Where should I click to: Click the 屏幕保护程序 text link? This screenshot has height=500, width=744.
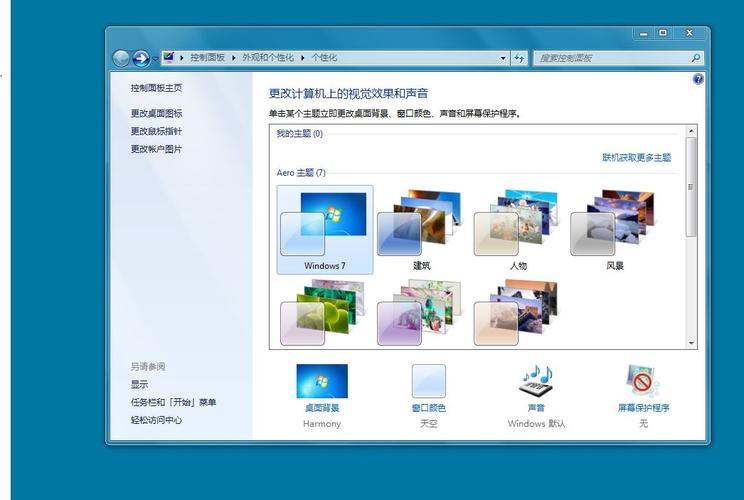click(x=643, y=408)
